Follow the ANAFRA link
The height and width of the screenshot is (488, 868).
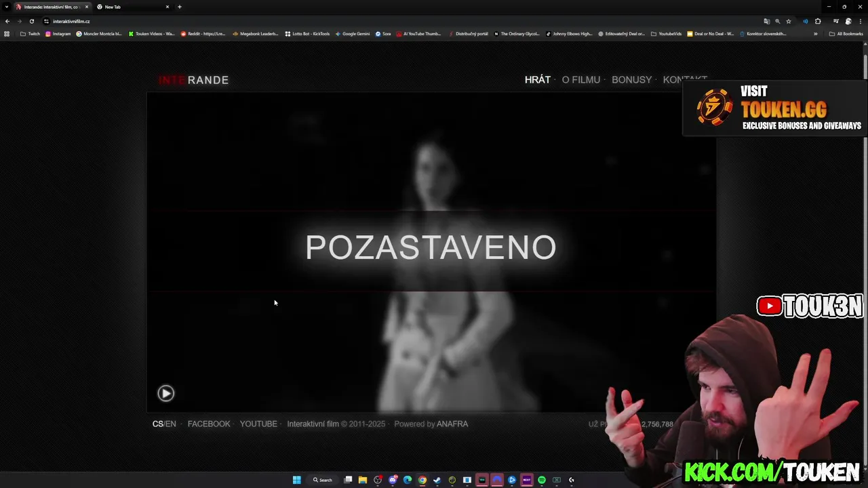click(452, 424)
